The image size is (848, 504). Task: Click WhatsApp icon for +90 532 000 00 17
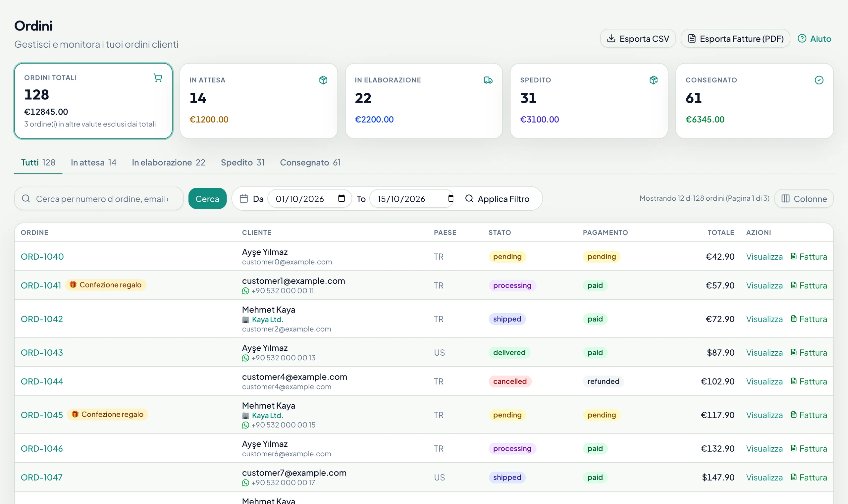pyautogui.click(x=245, y=483)
